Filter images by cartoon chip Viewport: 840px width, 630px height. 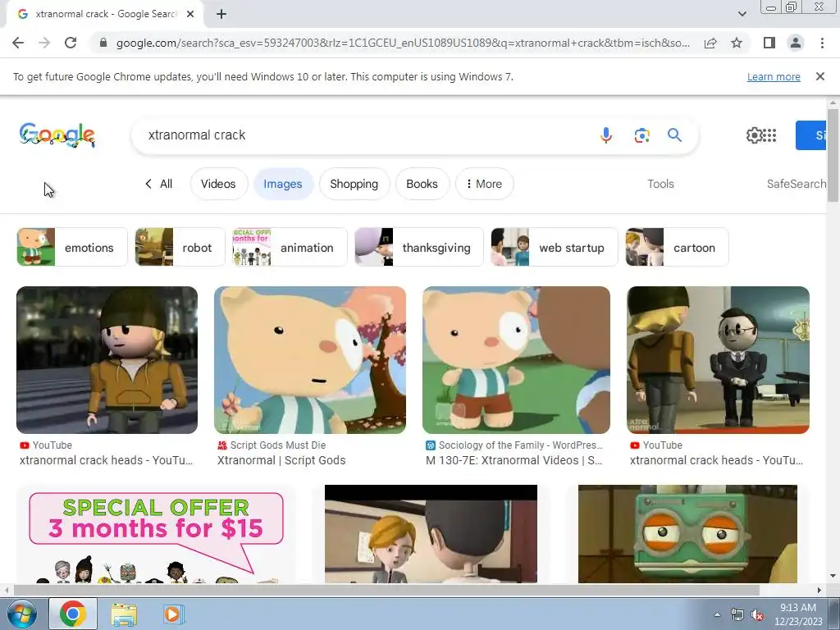(677, 247)
